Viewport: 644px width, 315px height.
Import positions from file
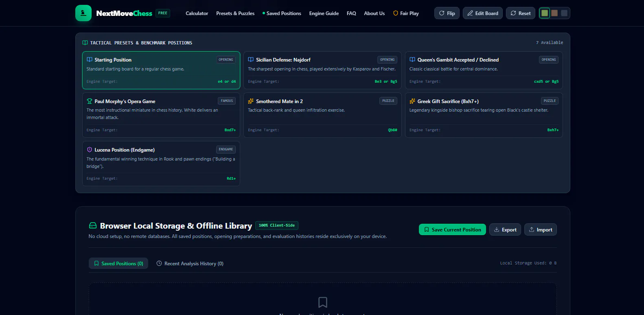pos(541,229)
